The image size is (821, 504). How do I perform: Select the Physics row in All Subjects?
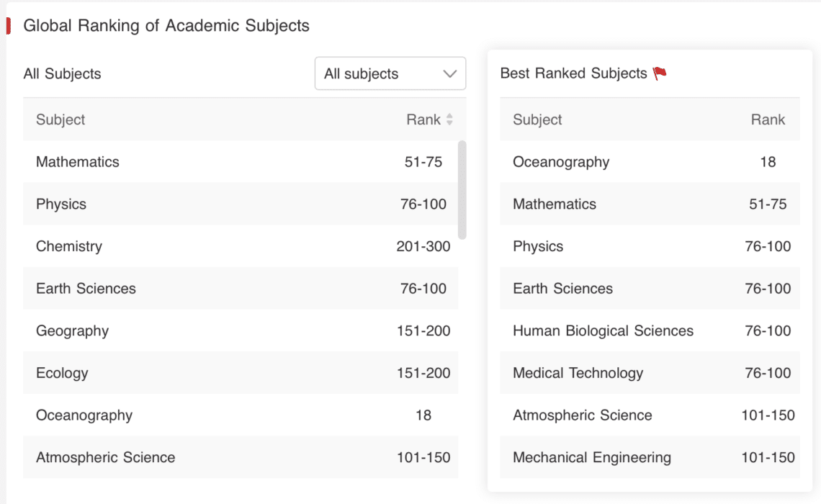coord(61,204)
